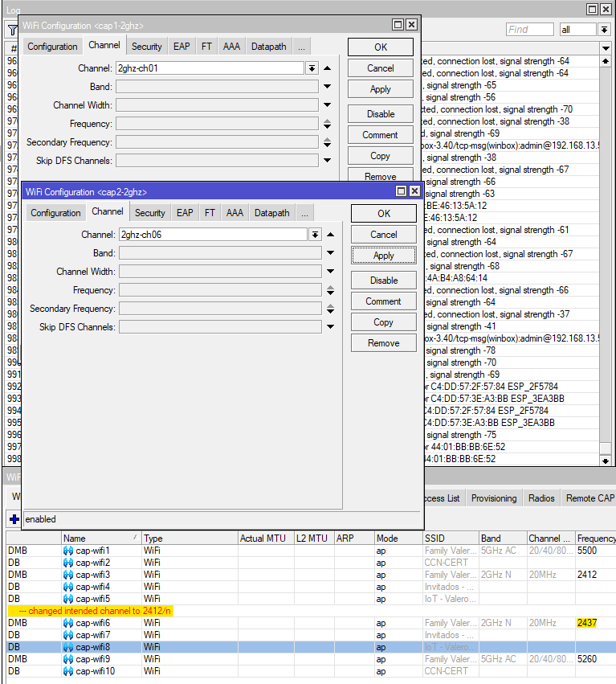Sort by SSID column header
Screen dimensions: 616x684
point(451,539)
